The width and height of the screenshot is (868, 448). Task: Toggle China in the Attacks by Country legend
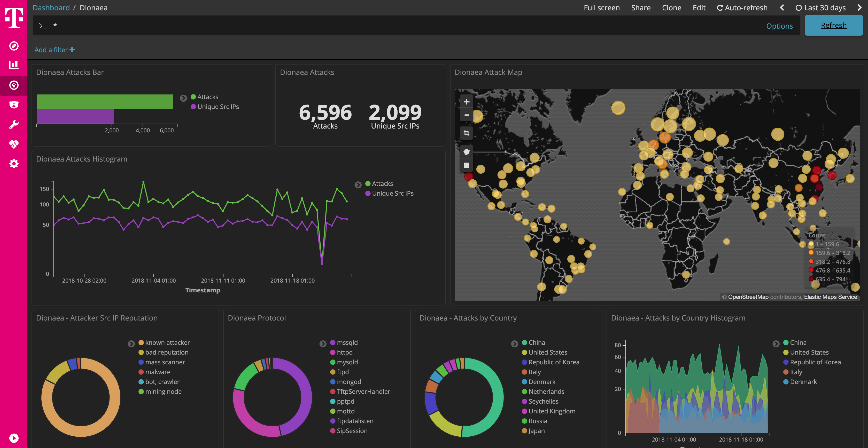click(537, 342)
